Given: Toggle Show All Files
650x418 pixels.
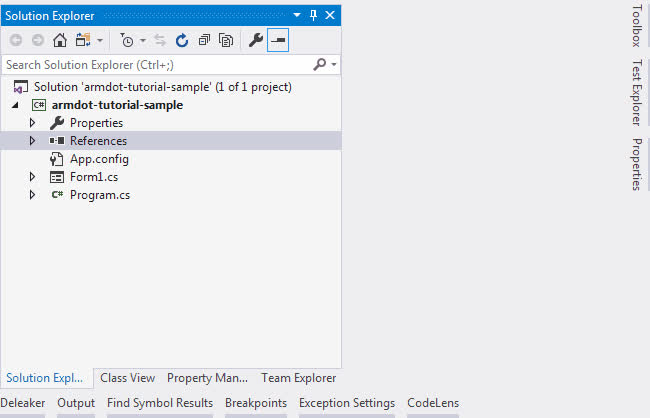Looking at the screenshot, I should 226,40.
